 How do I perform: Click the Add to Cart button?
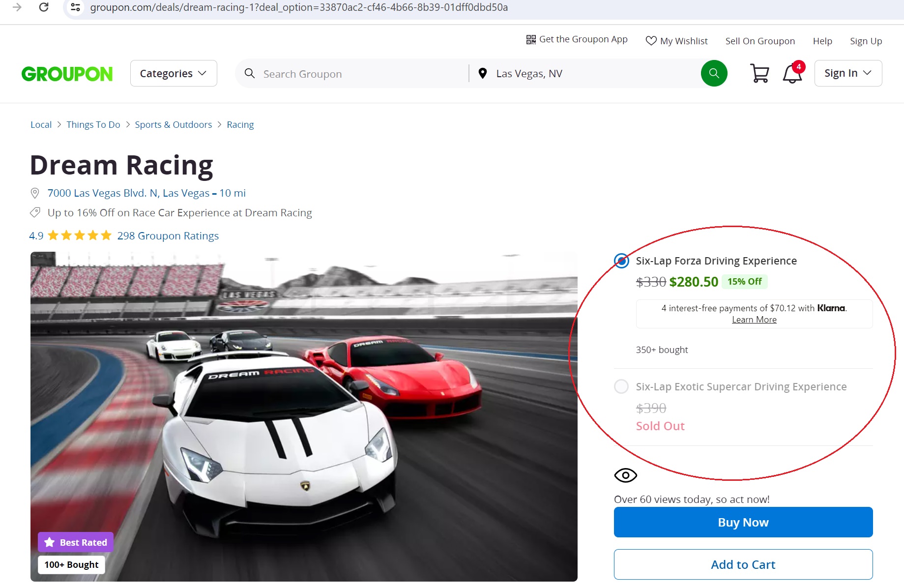(743, 564)
